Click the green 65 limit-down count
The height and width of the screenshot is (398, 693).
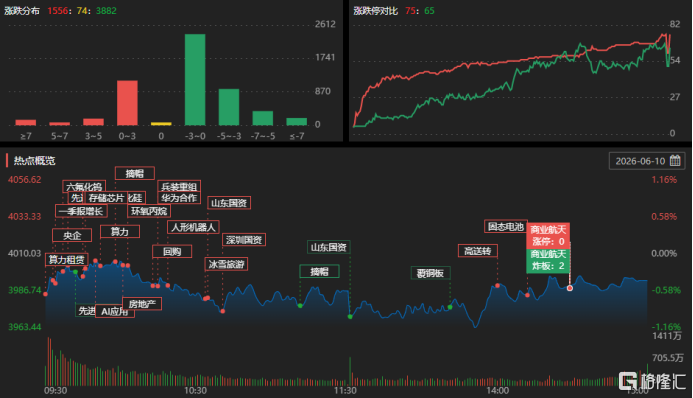[430, 11]
